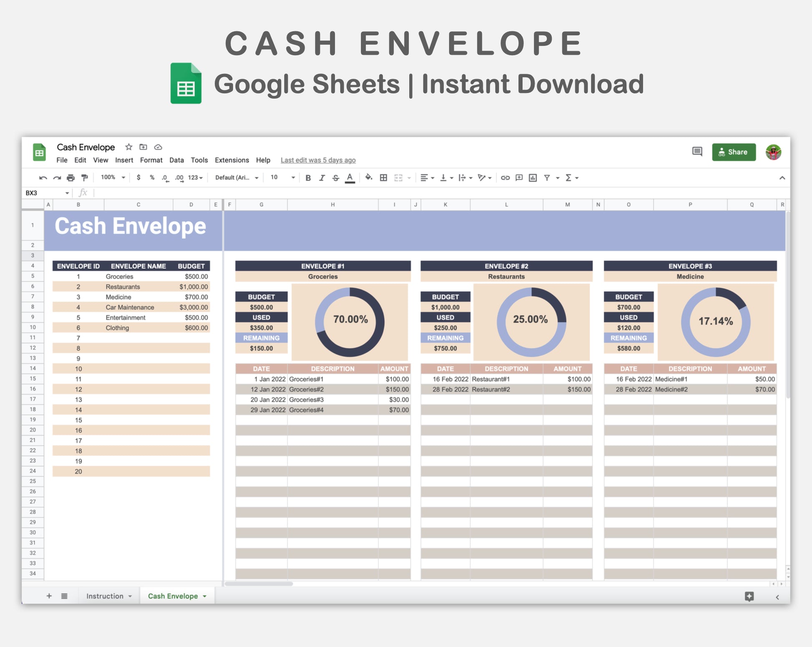Click the green Share button

coord(734,152)
